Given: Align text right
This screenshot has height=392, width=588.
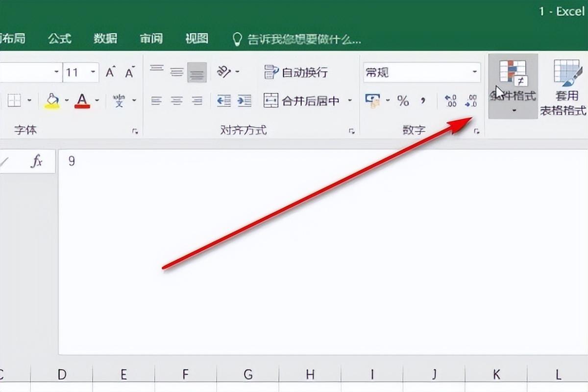Looking at the screenshot, I should (x=197, y=100).
